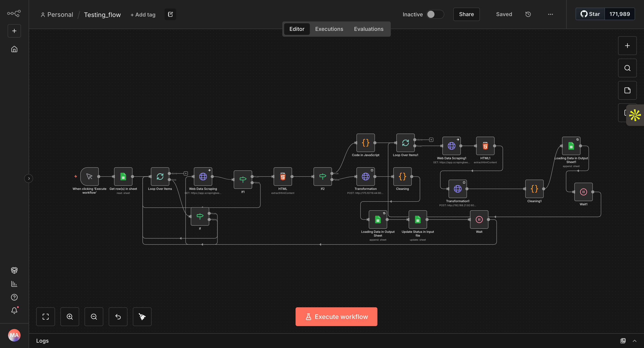Open notifications bell icon
The width and height of the screenshot is (644, 348).
14,310
